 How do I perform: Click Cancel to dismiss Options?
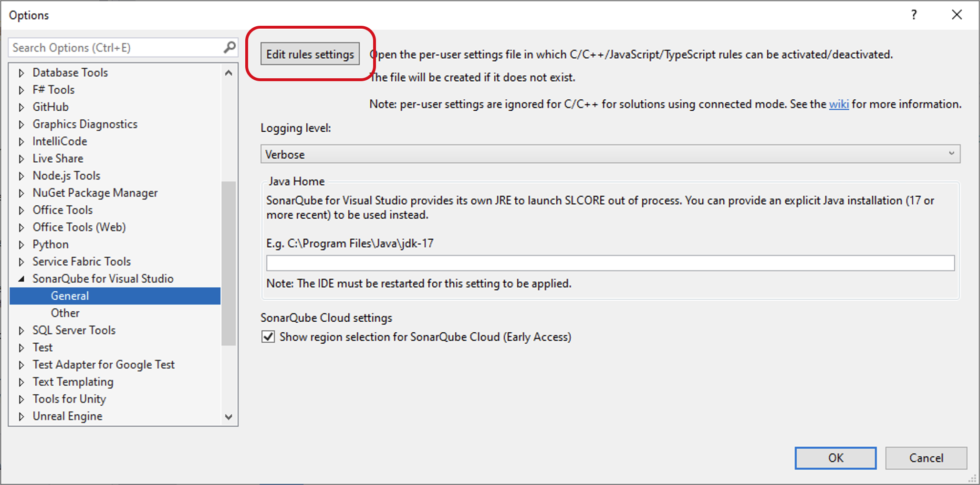click(x=925, y=457)
